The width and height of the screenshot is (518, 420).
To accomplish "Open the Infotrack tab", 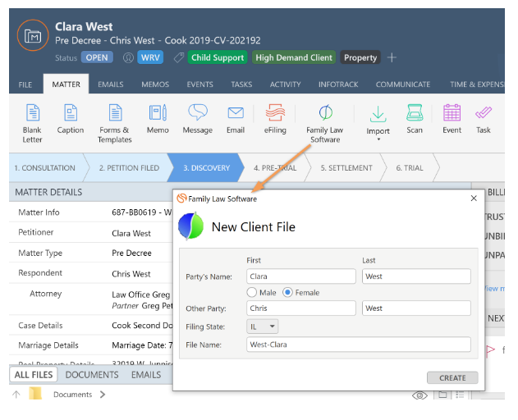I will (339, 84).
